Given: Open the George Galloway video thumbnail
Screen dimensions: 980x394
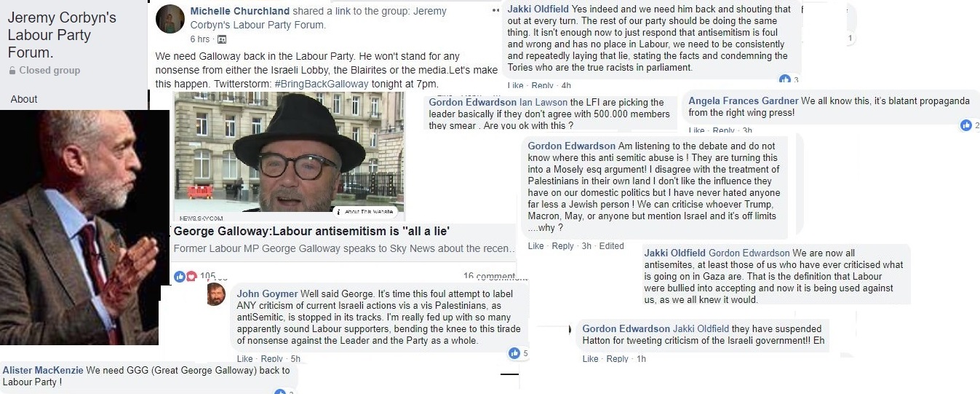Looking at the screenshot, I should [x=290, y=157].
